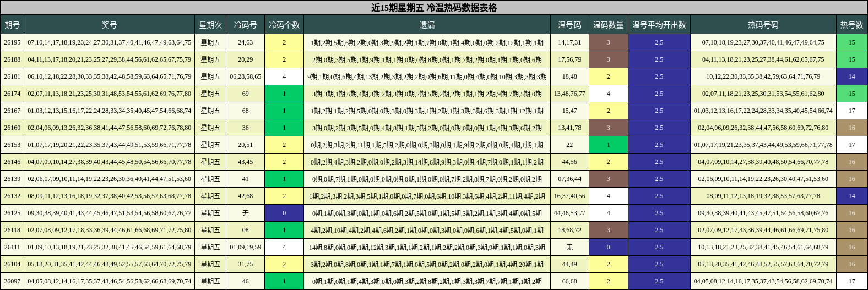Click warm numbers cell 14,17,31
Viewport: 868px width, 290px height.
pyautogui.click(x=569, y=42)
